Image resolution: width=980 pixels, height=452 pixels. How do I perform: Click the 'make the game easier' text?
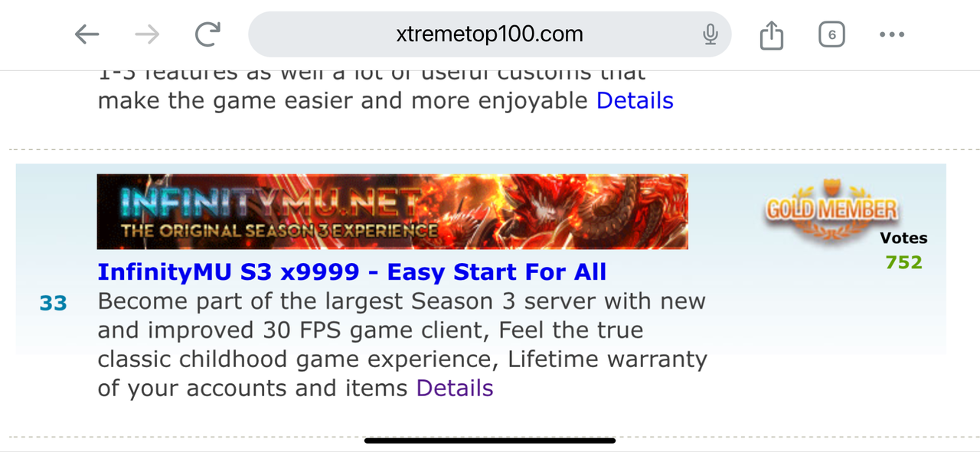click(x=343, y=100)
